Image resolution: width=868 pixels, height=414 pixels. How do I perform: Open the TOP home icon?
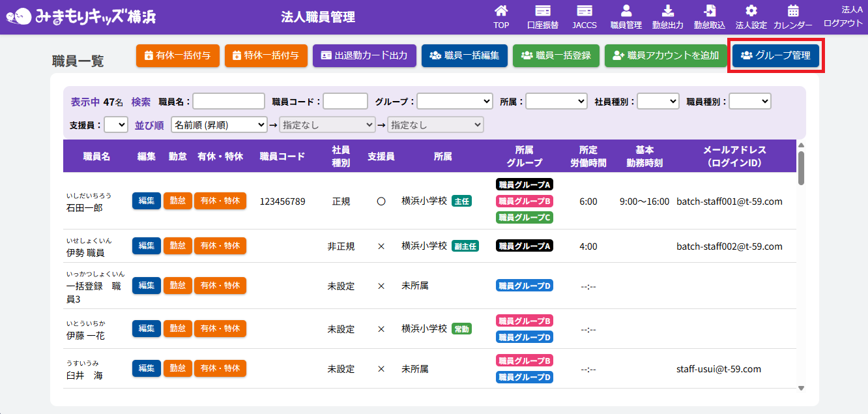point(501,11)
